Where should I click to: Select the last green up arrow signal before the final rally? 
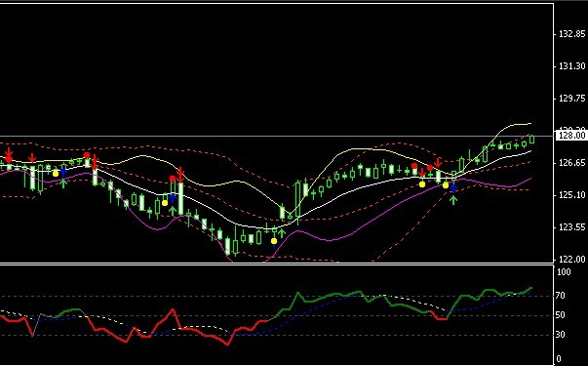(x=453, y=200)
